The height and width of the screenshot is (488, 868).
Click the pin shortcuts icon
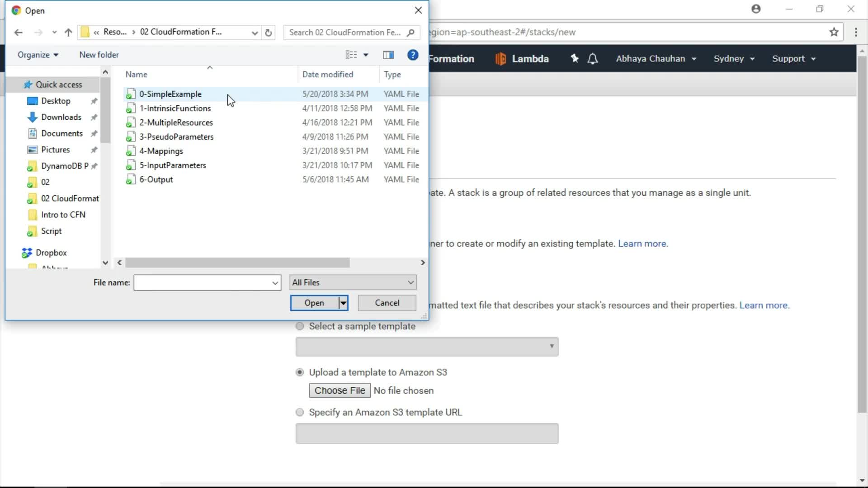pyautogui.click(x=575, y=59)
